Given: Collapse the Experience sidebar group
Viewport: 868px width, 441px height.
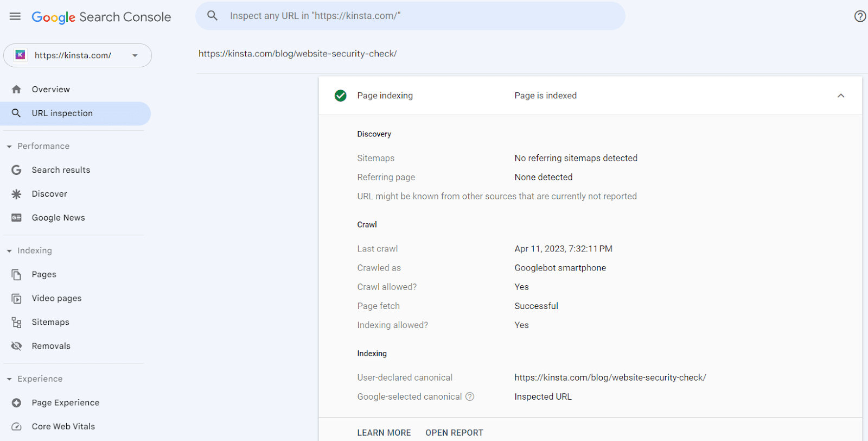Looking at the screenshot, I should click(9, 379).
